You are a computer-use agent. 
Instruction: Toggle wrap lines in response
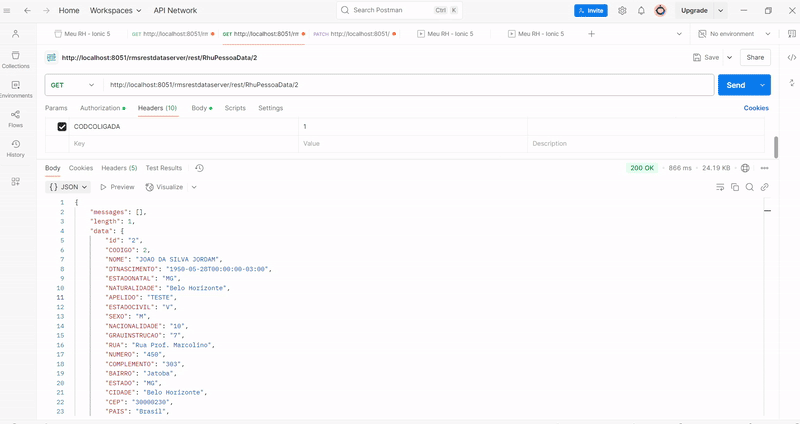(x=720, y=187)
